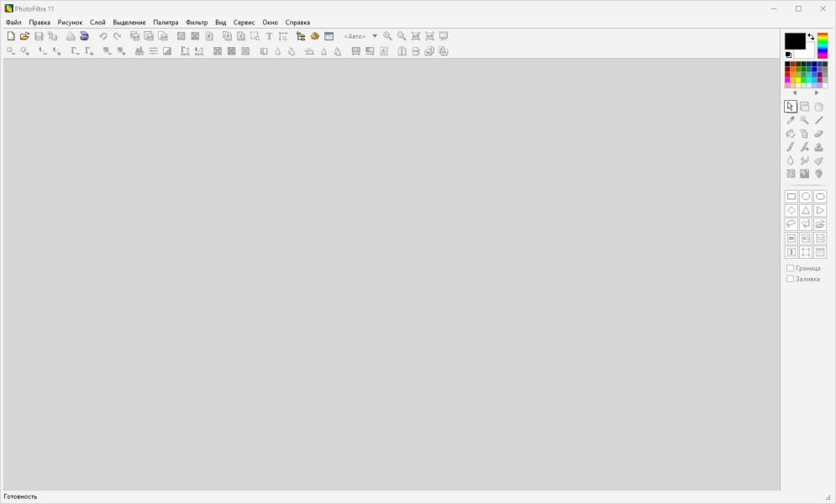Open the zoom level <Авто> dropdown
This screenshot has width=836, height=504.
click(x=374, y=36)
